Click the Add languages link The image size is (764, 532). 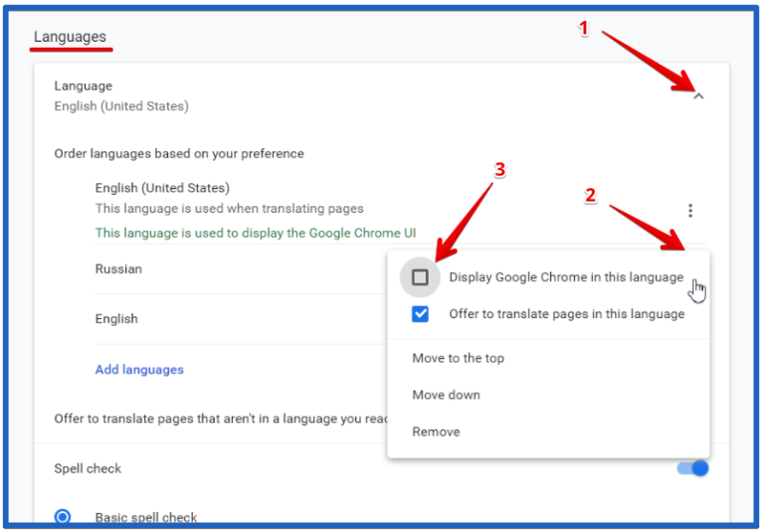[x=139, y=370]
